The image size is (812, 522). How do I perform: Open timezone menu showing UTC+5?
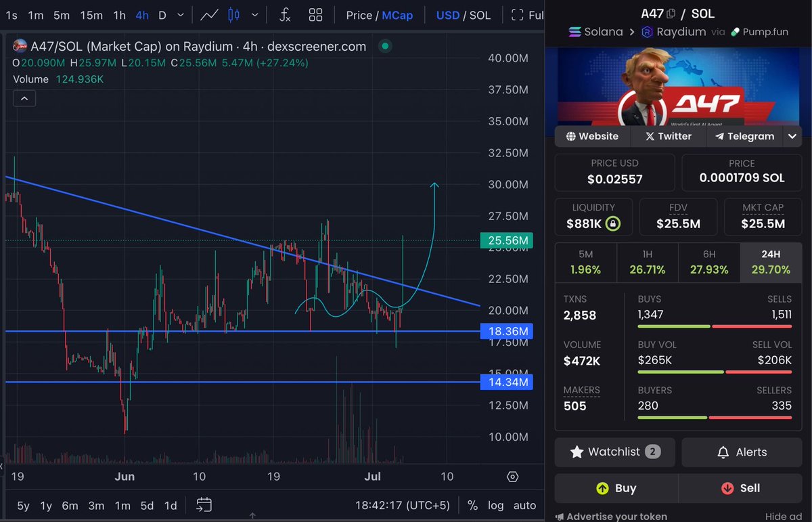tap(403, 505)
